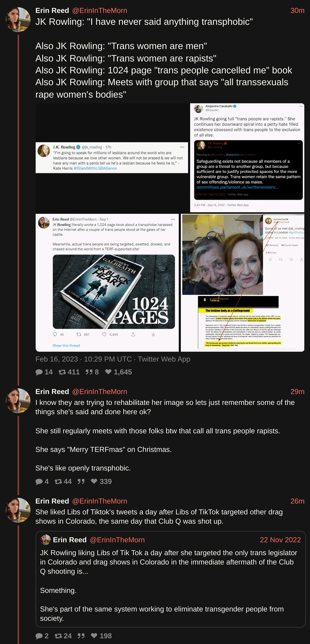Open the Ink Black Heart 1024 pages image
Image resolution: width=310 pixels, height=644 pixels.
tap(107, 283)
